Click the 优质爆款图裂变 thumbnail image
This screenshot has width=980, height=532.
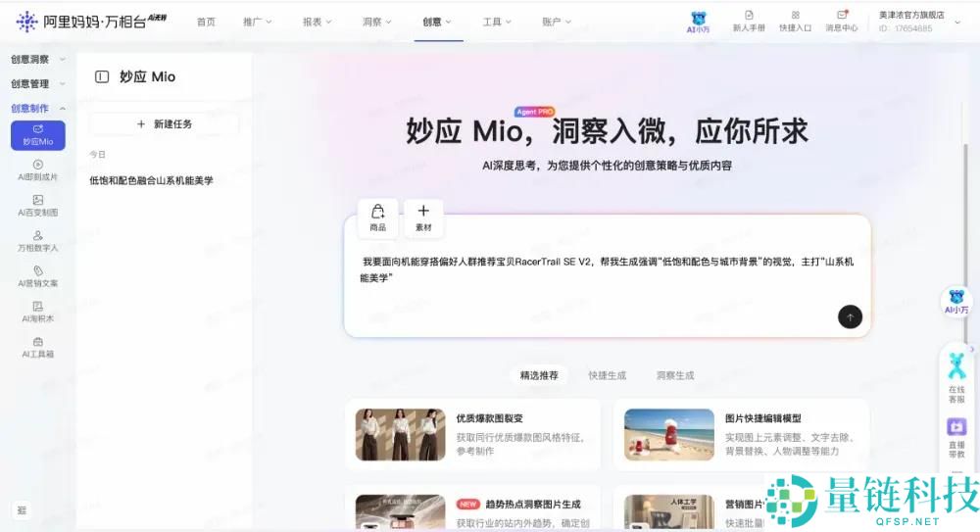pyautogui.click(x=400, y=434)
